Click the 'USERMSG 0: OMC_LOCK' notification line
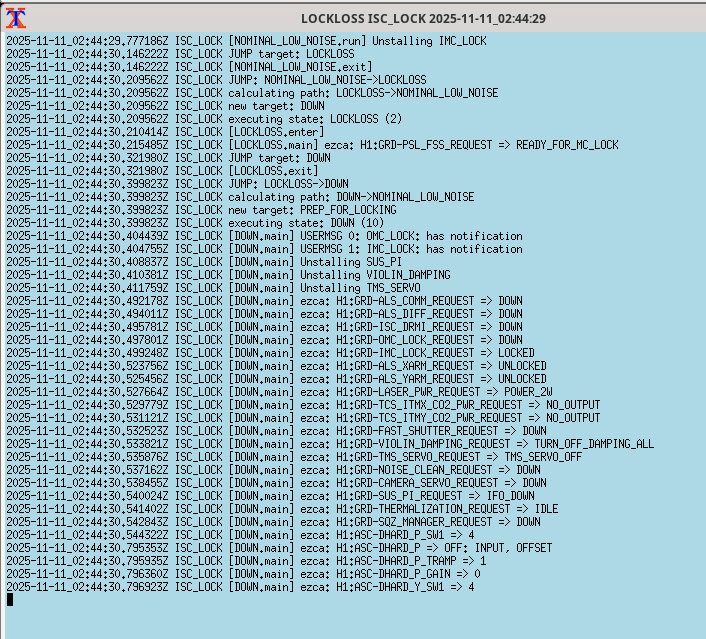This screenshot has width=706, height=639. point(375,236)
